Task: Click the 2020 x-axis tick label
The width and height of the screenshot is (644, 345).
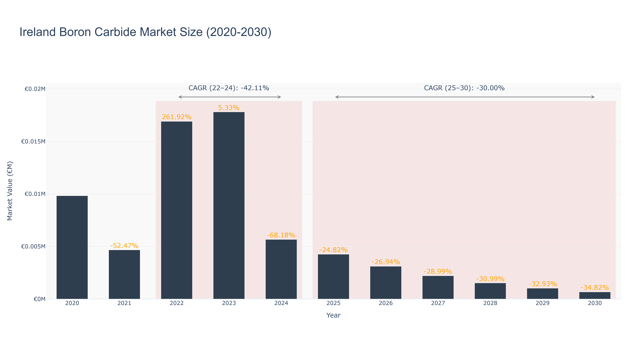Action: pyautogui.click(x=72, y=303)
